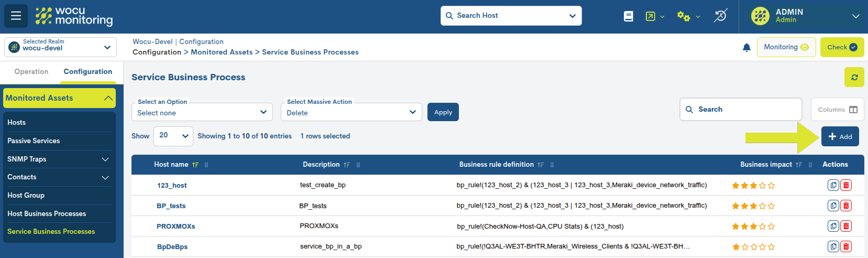Click the service_bp_in_a_bp description cell
Viewport: 868px width, 258px height.
(x=331, y=246)
